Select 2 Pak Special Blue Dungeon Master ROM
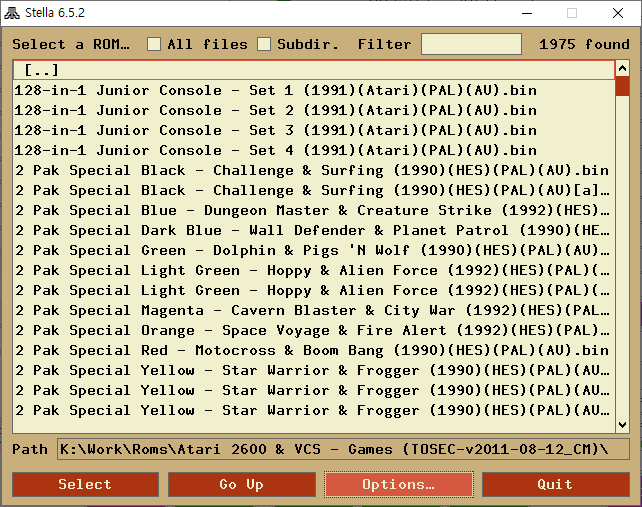642x507 pixels. click(314, 210)
